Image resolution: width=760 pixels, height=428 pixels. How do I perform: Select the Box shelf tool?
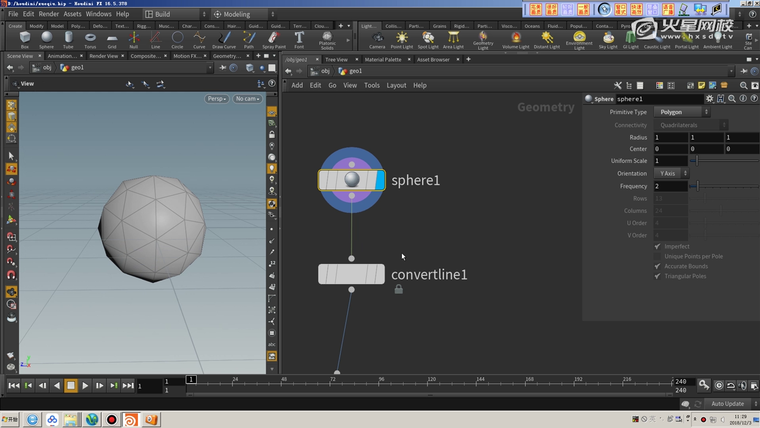click(24, 39)
